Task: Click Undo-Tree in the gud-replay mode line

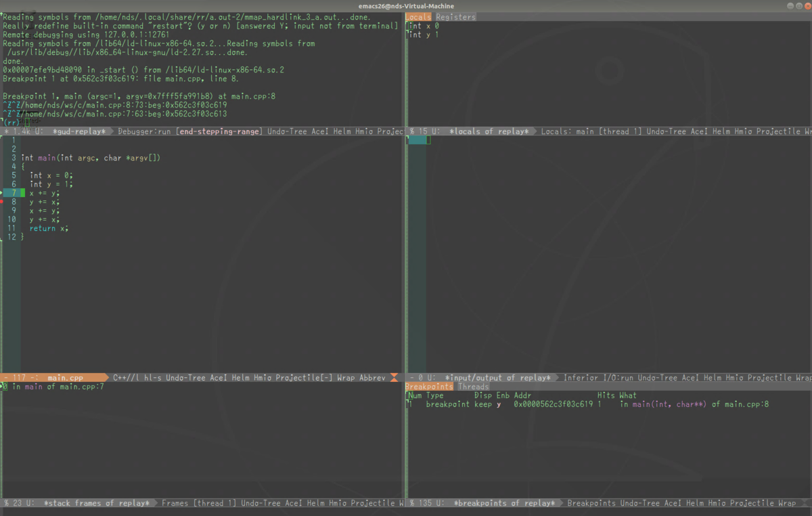Action: coord(287,131)
